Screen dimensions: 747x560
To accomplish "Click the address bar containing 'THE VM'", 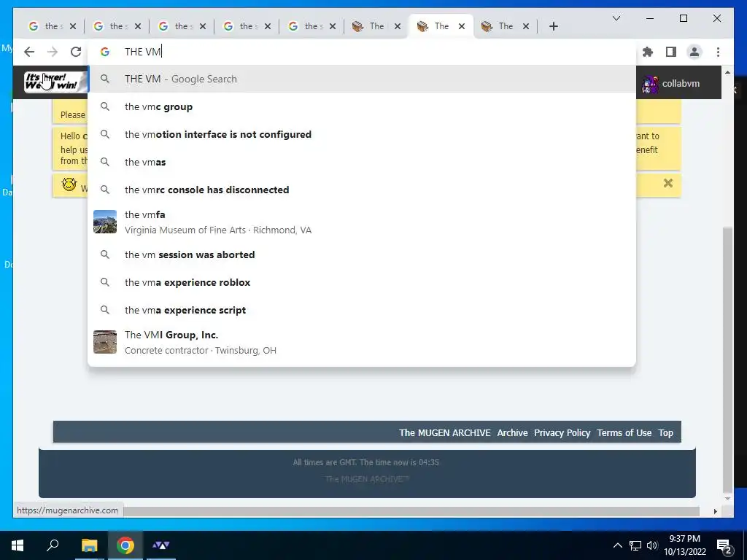I will [362, 52].
